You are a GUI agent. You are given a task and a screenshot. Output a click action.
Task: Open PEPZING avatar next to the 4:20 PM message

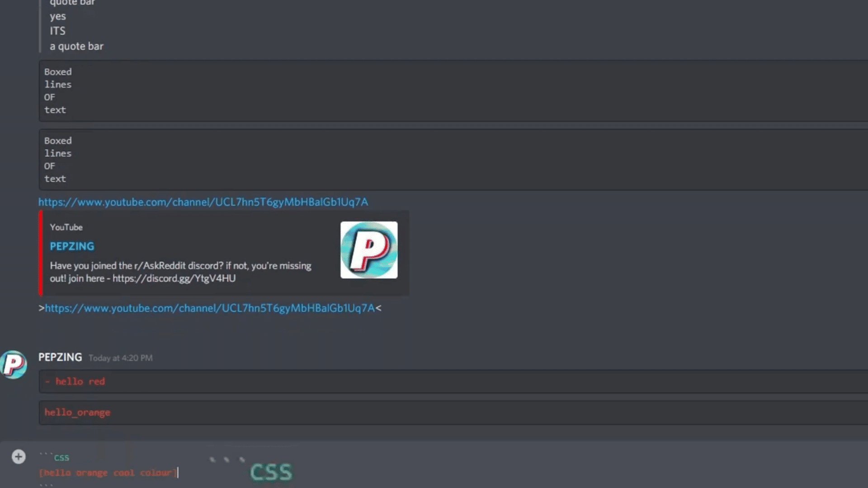[x=14, y=365]
